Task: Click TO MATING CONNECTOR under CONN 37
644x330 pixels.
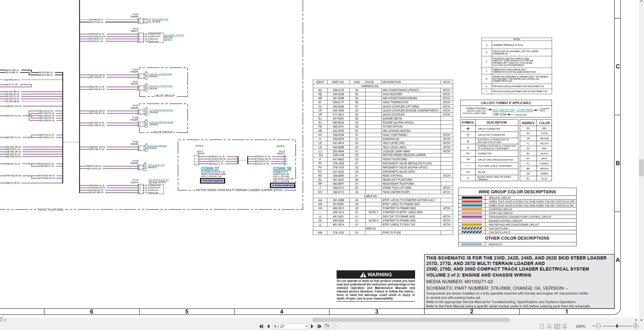Action: click(x=213, y=181)
